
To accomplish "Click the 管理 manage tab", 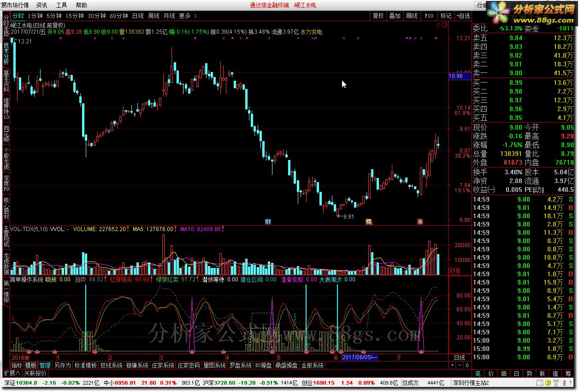I will click(x=45, y=365).
